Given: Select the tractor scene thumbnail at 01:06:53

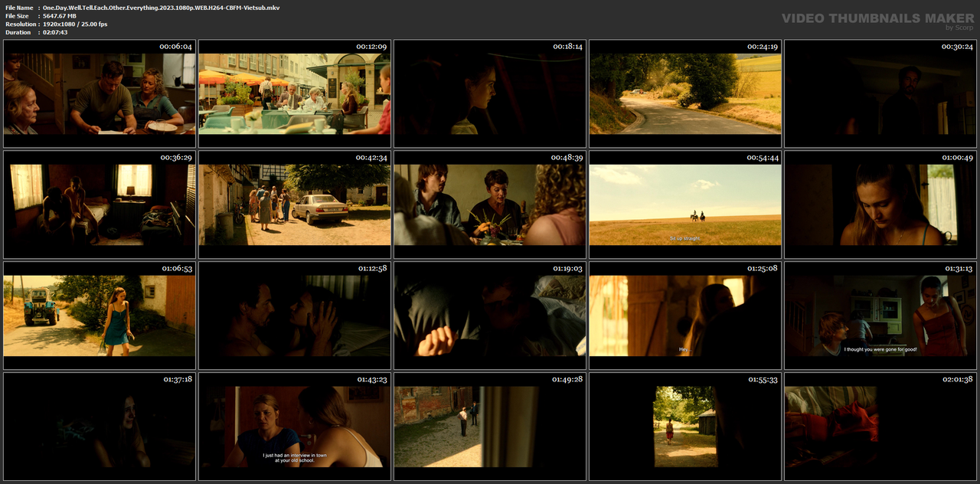Looking at the screenshot, I should 100,316.
